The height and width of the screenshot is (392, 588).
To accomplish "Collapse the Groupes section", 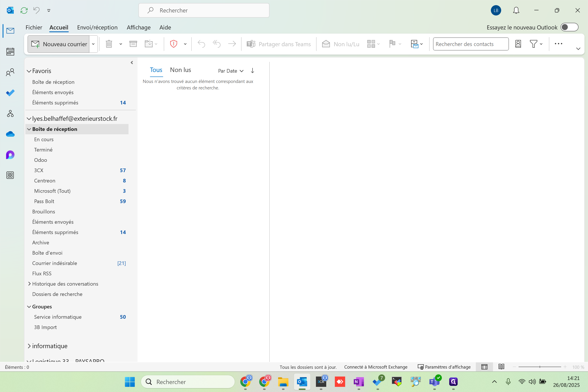I will (29, 306).
